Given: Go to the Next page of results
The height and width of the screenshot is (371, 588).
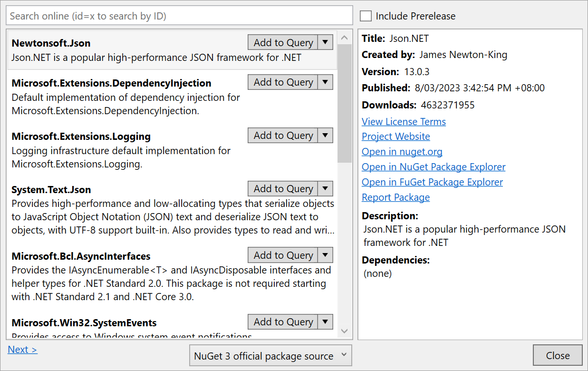Looking at the screenshot, I should [x=22, y=350].
